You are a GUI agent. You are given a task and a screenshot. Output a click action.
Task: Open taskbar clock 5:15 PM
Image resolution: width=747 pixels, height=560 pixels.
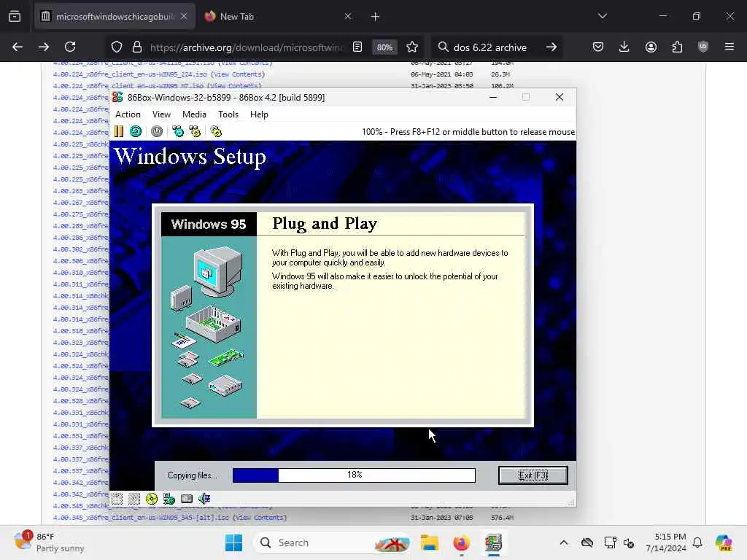666,542
